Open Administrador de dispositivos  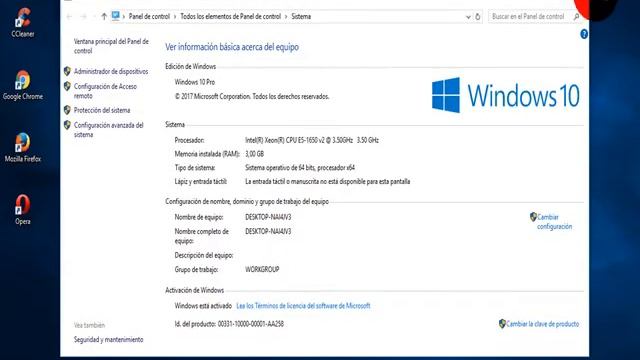point(111,71)
